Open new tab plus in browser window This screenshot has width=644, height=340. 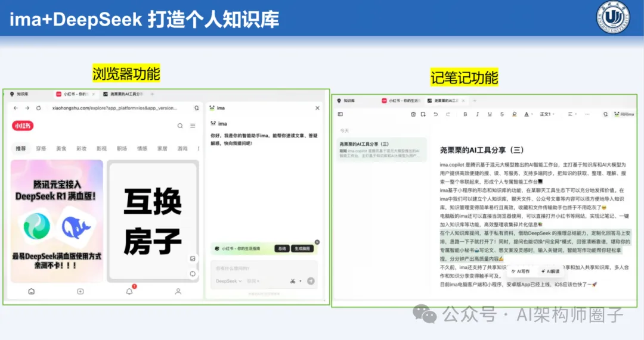[x=153, y=94]
